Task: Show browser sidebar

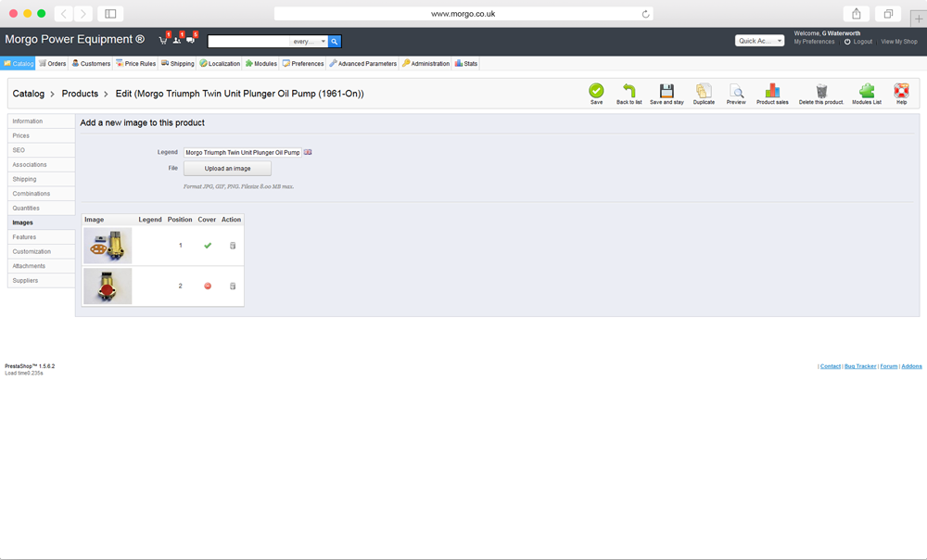Action: tap(110, 14)
